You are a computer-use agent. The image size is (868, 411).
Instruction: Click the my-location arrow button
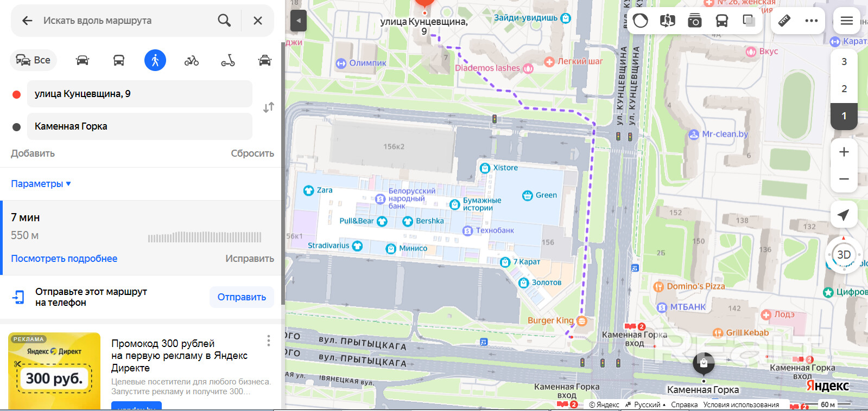coord(844,215)
